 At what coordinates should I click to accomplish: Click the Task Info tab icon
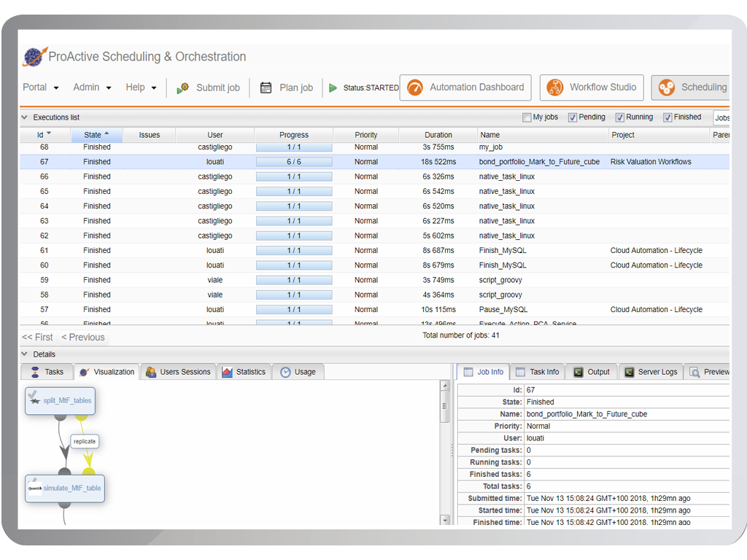click(x=520, y=372)
